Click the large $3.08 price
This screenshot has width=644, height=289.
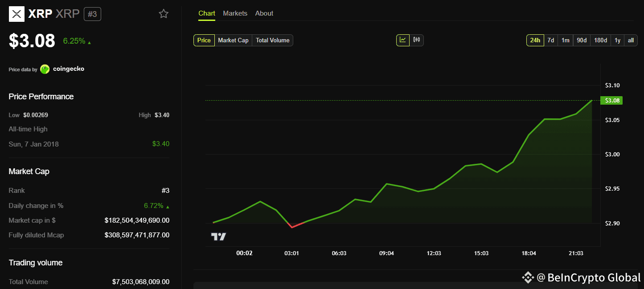coord(32,41)
